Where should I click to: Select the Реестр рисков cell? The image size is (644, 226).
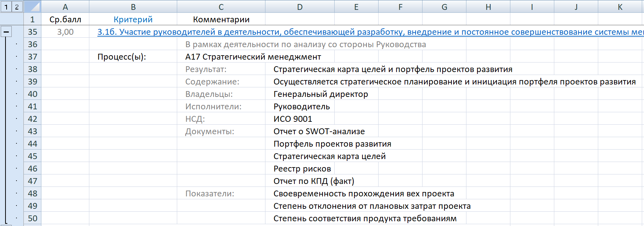point(302,169)
